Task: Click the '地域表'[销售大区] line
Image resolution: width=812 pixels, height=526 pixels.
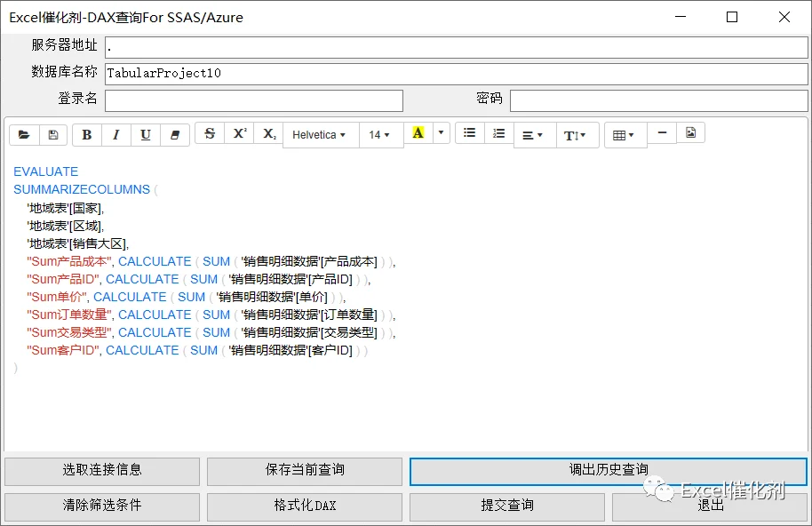Action: [x=77, y=243]
